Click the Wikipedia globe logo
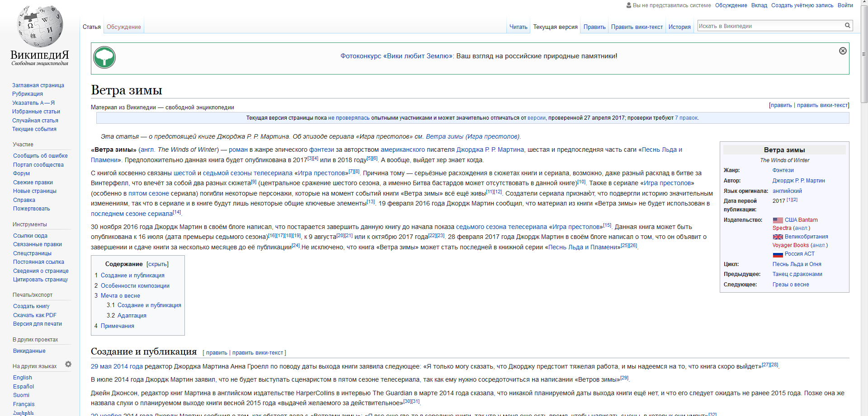 [40, 26]
